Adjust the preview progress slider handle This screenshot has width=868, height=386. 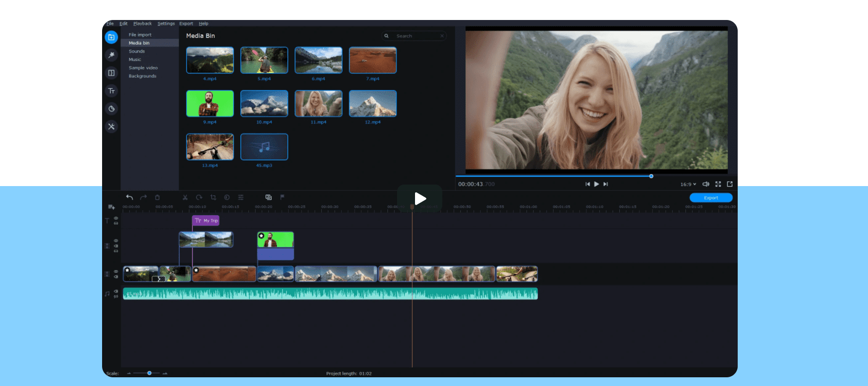[x=651, y=176]
